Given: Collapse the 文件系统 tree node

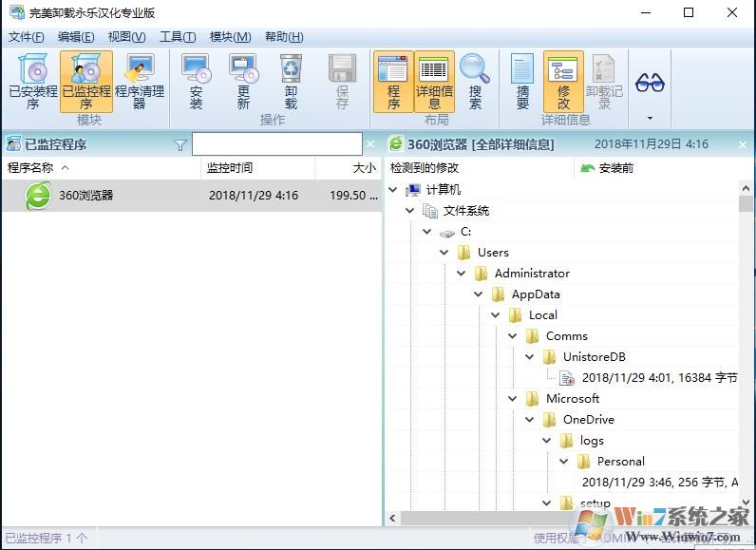Looking at the screenshot, I should (x=410, y=211).
